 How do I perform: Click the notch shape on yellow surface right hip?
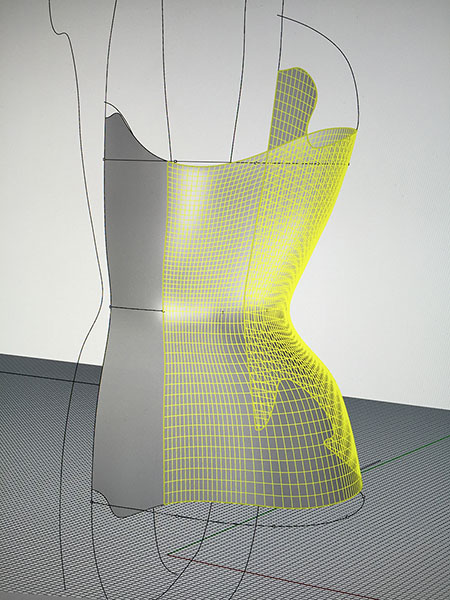tap(337, 440)
